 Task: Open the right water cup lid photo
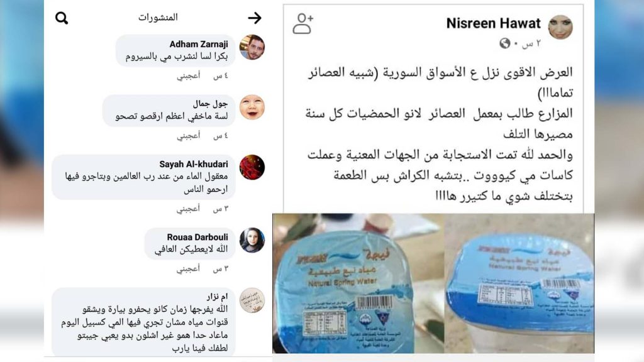519,283
